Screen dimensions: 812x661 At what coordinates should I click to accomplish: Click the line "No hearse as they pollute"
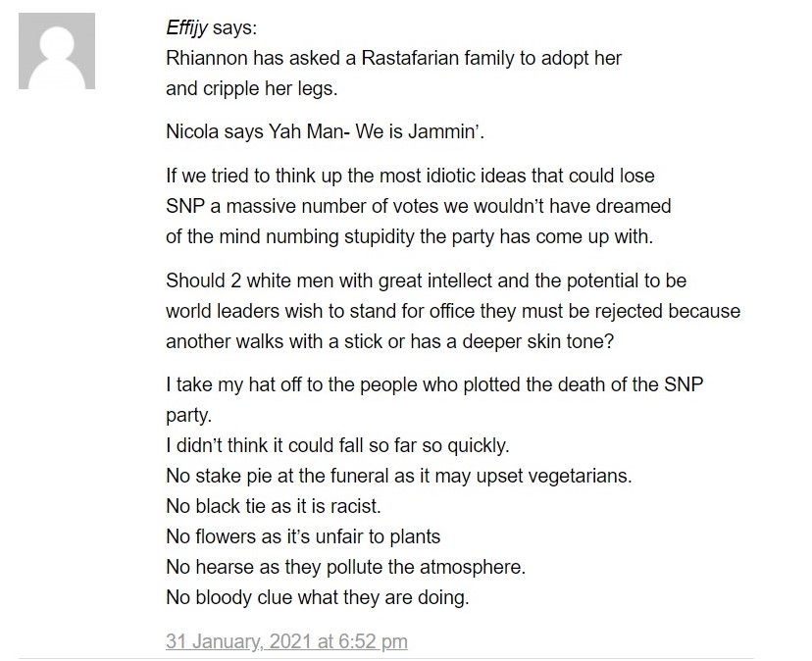pyautogui.click(x=346, y=567)
